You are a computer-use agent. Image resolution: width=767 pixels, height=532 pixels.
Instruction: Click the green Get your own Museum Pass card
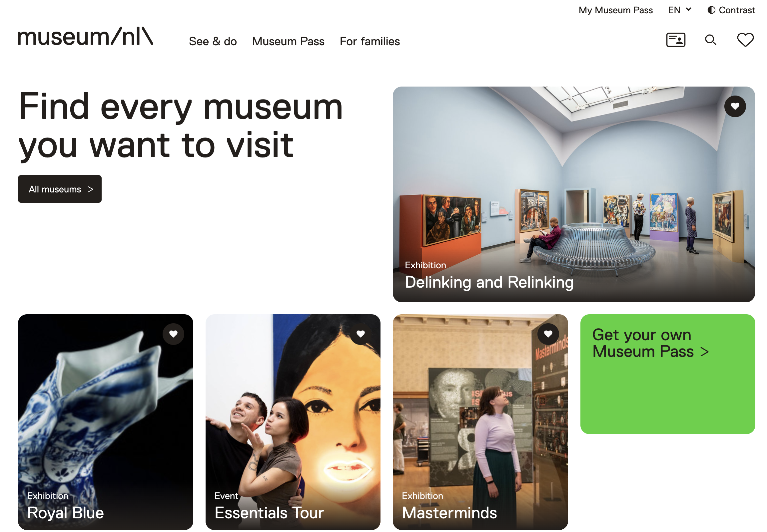pos(668,374)
